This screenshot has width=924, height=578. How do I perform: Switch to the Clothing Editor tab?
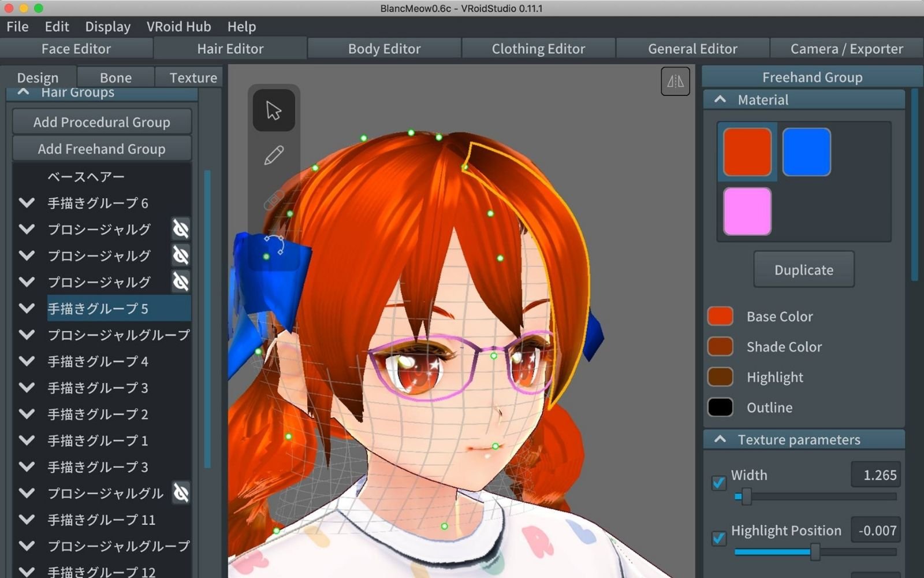pyautogui.click(x=538, y=49)
